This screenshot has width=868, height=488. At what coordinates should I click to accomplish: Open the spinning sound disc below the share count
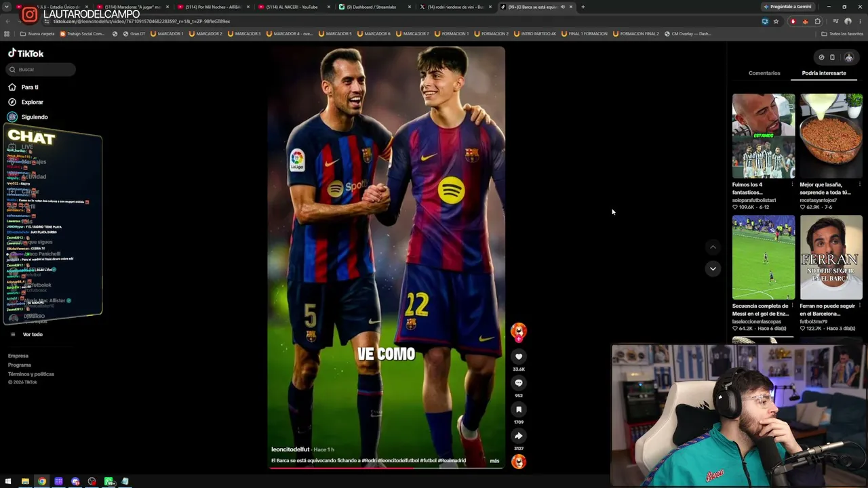click(x=519, y=462)
